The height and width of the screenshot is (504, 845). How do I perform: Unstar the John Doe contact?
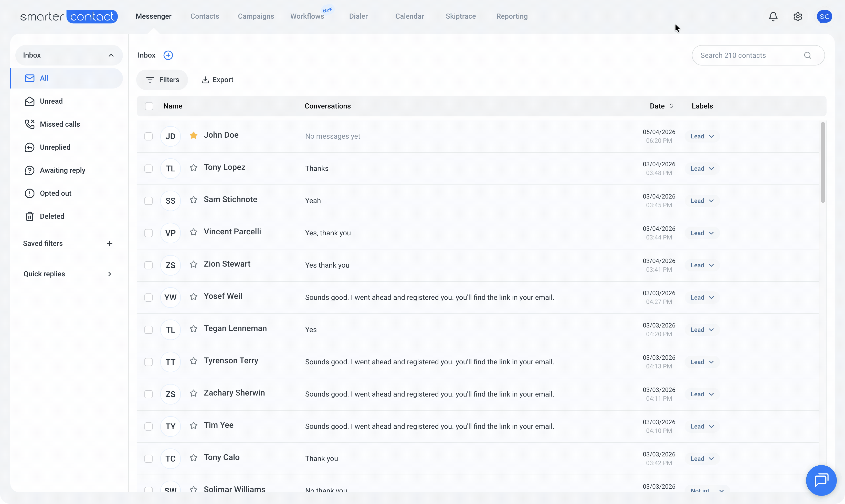point(193,135)
